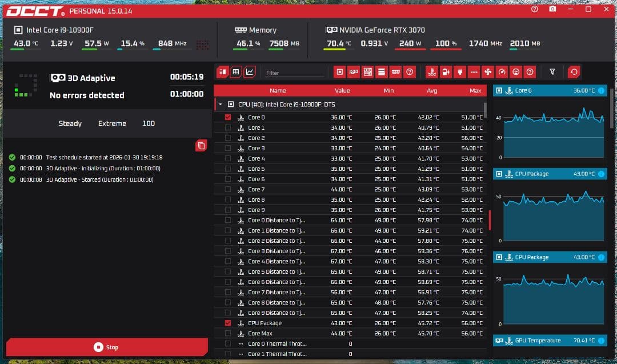Click the GPU hardware filter icon
Viewport: 617px width, 364px height.
354,72
